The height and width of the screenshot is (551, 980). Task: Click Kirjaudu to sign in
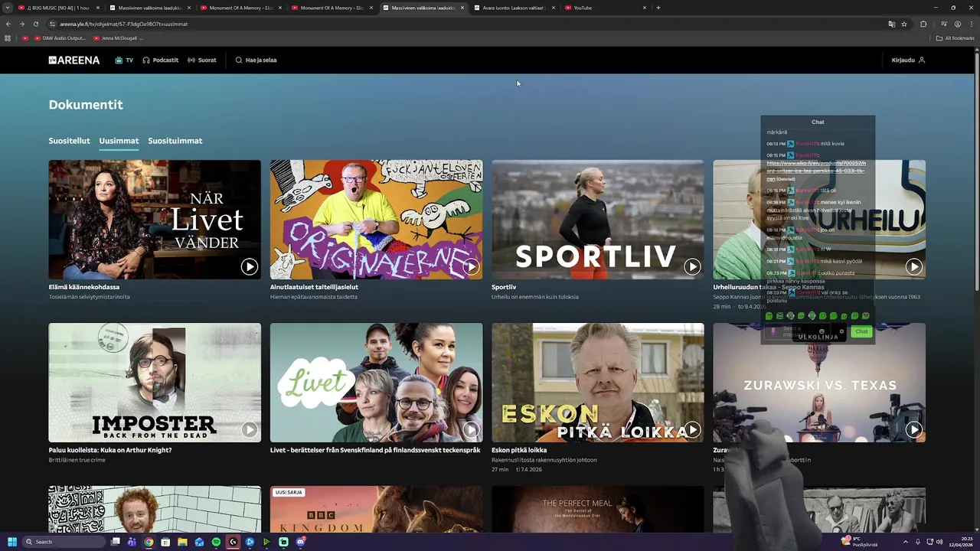(909, 60)
